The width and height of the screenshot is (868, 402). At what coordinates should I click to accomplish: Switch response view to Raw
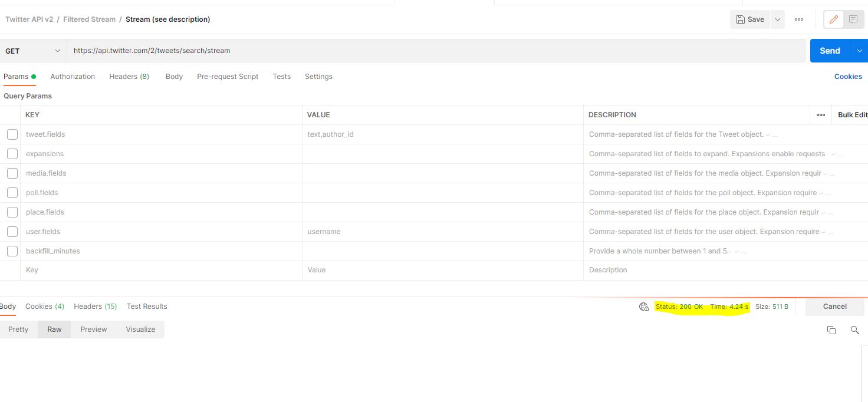pyautogui.click(x=54, y=329)
